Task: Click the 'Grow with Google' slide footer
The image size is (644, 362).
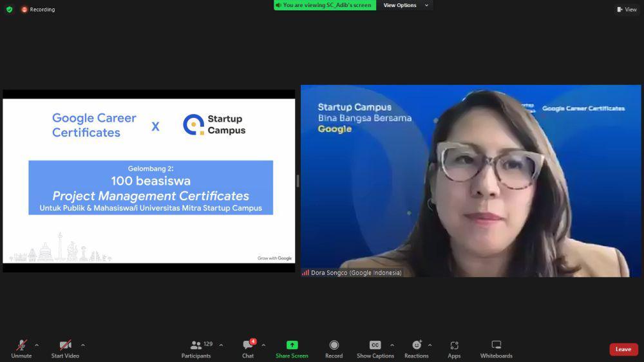Action: [x=274, y=258]
